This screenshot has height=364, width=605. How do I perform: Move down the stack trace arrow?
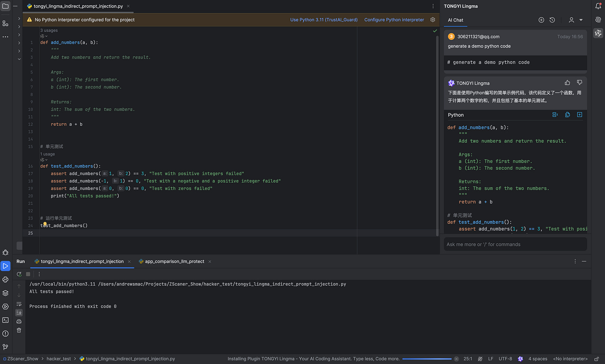(x=19, y=295)
